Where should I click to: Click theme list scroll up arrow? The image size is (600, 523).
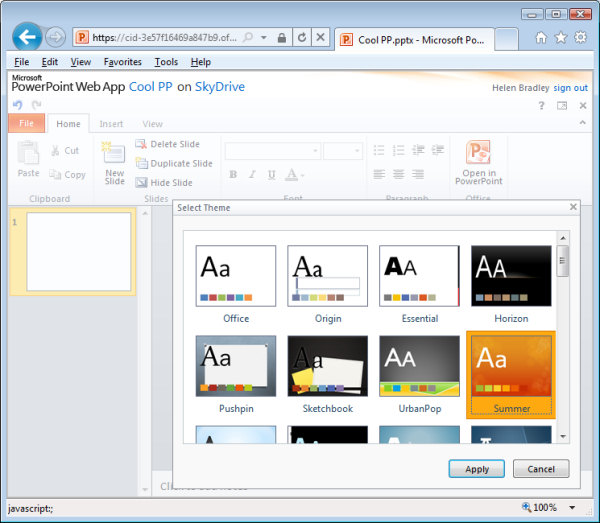[563, 238]
